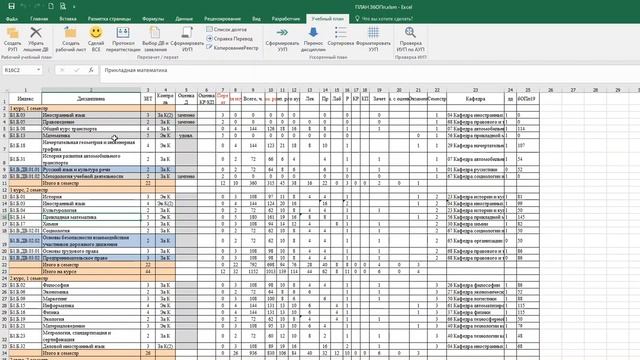Click the cell Философия in row 25
Screen dimensions: 640x360
click(x=91, y=285)
